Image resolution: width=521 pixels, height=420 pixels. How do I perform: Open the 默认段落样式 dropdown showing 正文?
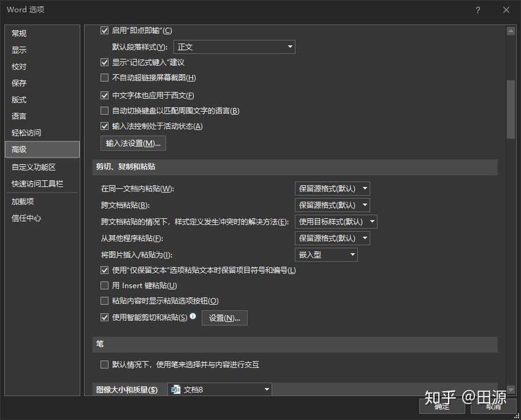coord(234,47)
